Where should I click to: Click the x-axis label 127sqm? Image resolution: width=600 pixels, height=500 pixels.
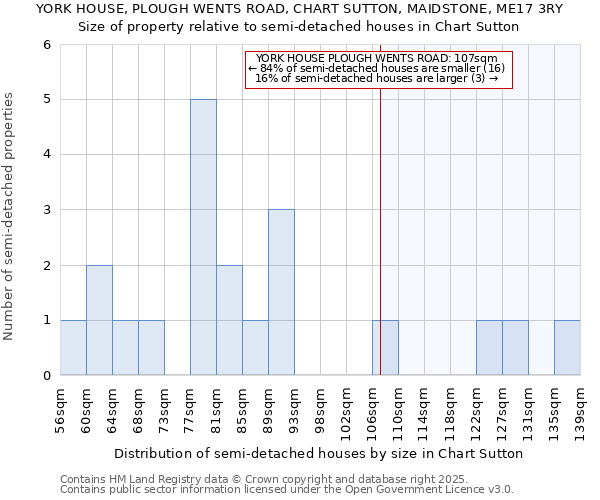502,415
